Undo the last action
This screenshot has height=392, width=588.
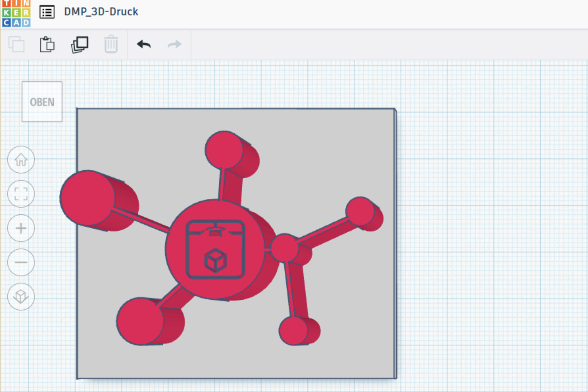click(144, 44)
